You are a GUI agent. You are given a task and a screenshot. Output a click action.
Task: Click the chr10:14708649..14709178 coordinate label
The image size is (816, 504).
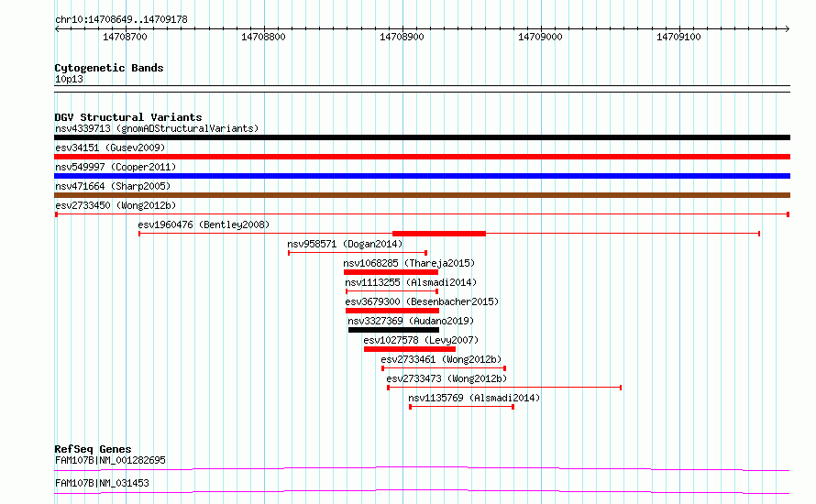121,20
